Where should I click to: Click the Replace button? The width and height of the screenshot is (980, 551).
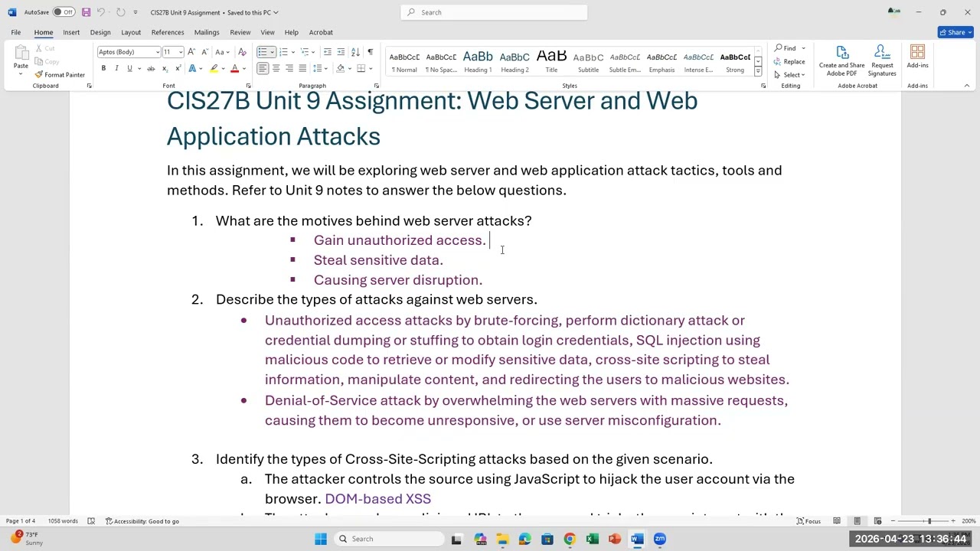[x=789, y=62]
